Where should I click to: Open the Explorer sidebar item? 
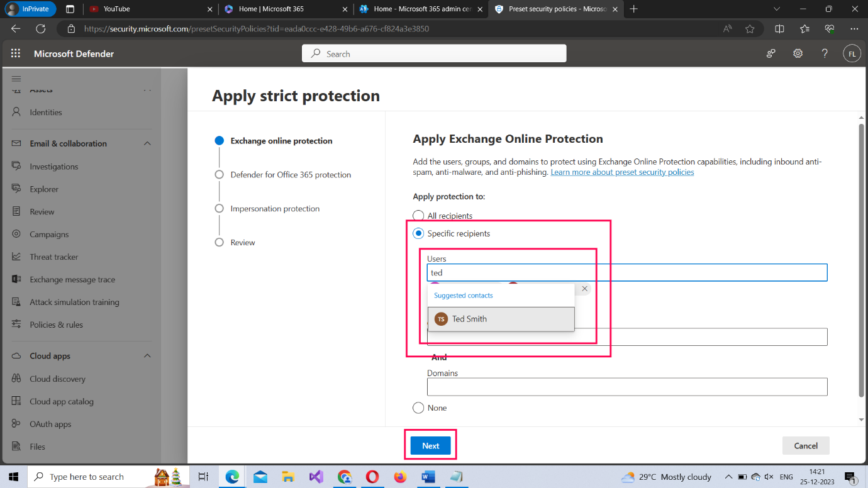click(44, 189)
